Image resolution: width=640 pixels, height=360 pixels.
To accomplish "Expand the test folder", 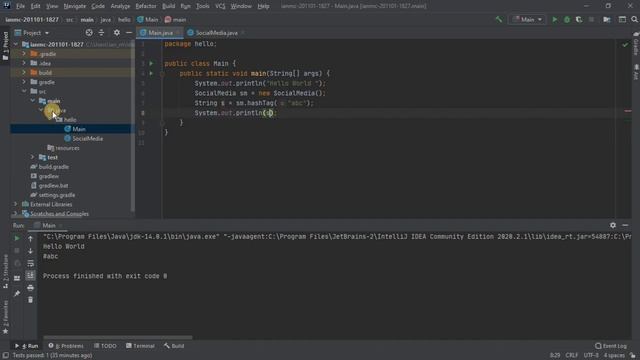I will 32,157.
